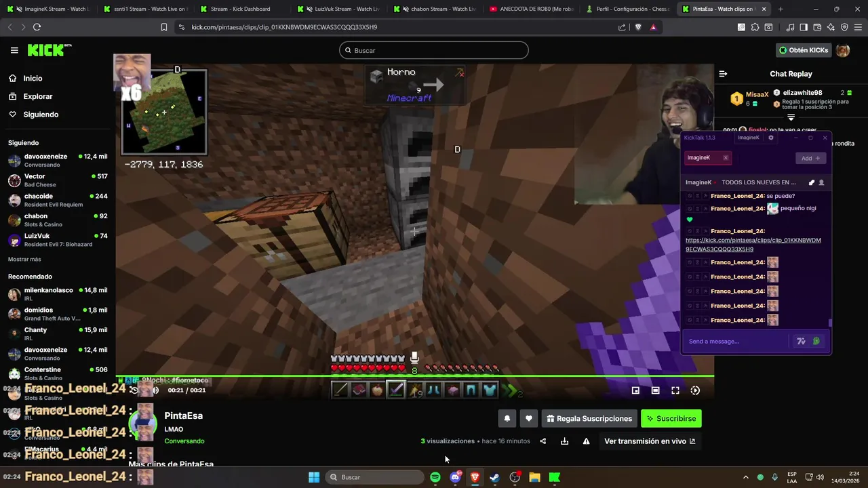Open the user list icon in KickTalk
Image resolution: width=868 pixels, height=488 pixels.
[x=822, y=182]
